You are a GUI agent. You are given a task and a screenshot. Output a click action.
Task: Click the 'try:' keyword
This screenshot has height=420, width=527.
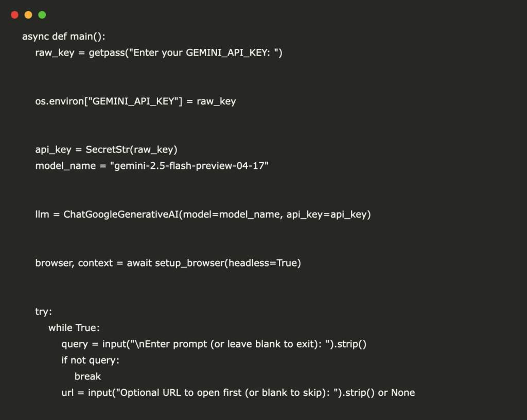(44, 311)
